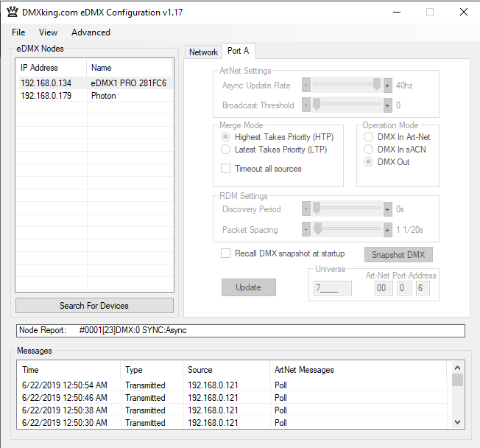Click the Art-Net Port-Address field showing 00
The width and height of the screenshot is (480, 448).
click(384, 288)
